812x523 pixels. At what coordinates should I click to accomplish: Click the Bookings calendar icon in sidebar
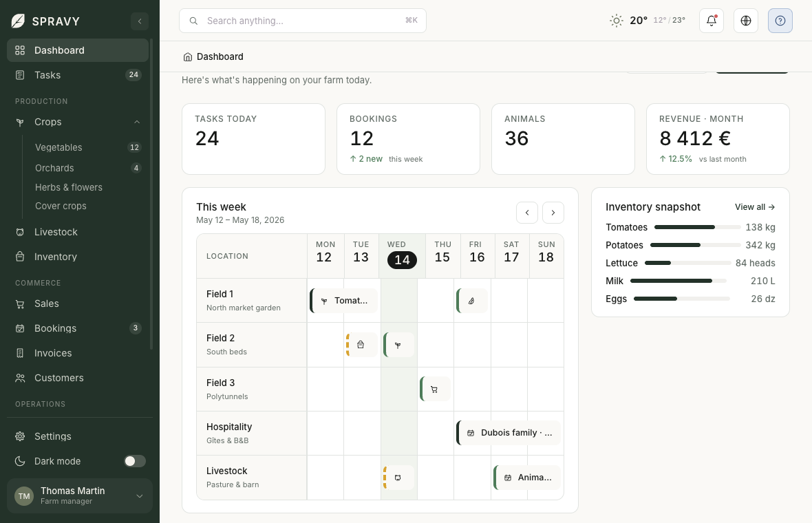[20, 328]
